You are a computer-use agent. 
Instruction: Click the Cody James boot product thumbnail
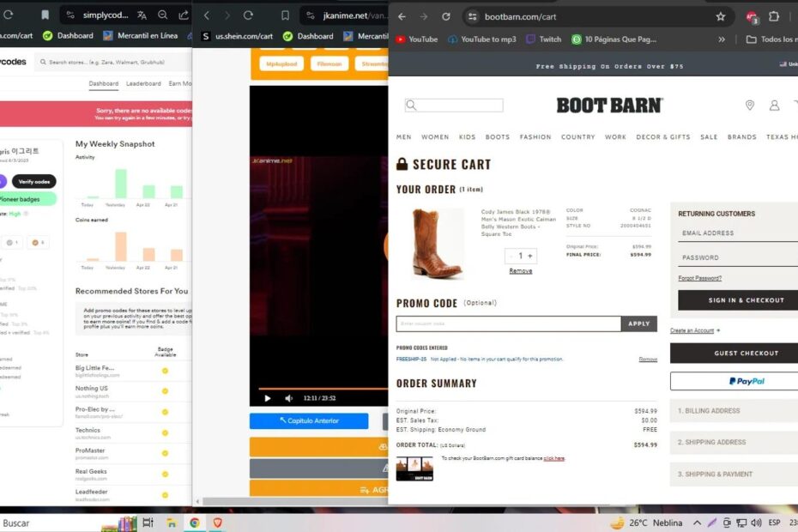pos(437,244)
